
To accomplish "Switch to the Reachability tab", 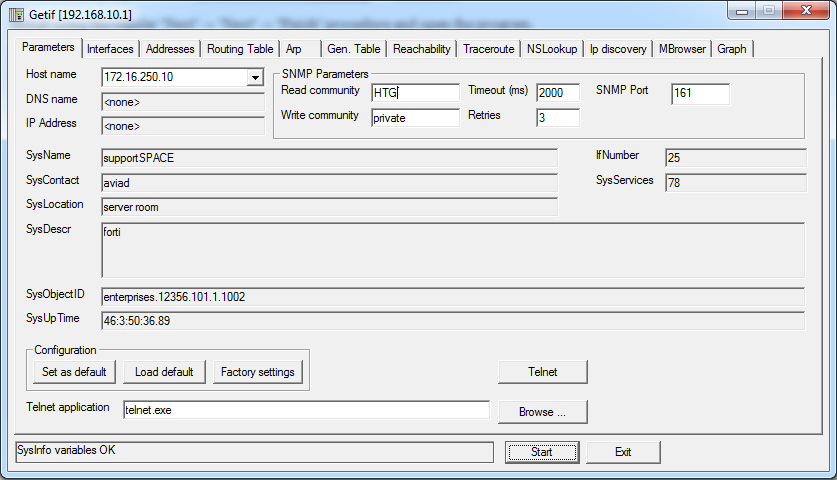I will [x=422, y=49].
